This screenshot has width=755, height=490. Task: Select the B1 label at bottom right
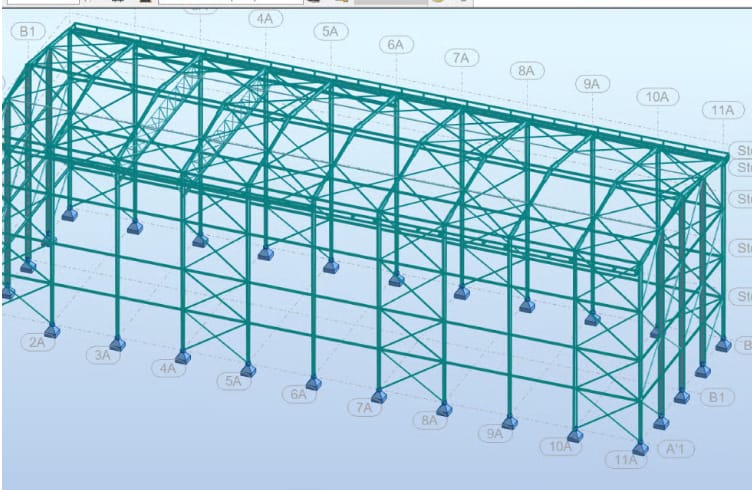tap(715, 398)
